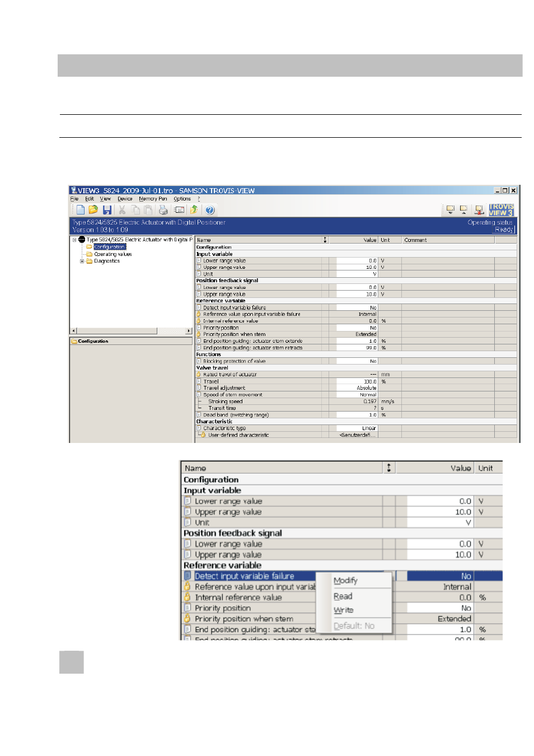
Task: Select the Blocking protection of valve row
Action: point(356,361)
